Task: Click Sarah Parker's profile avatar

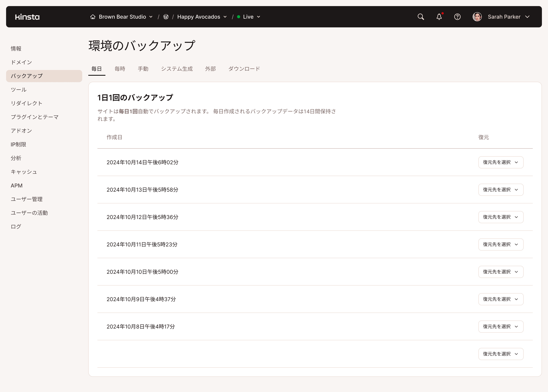Action: [x=477, y=17]
